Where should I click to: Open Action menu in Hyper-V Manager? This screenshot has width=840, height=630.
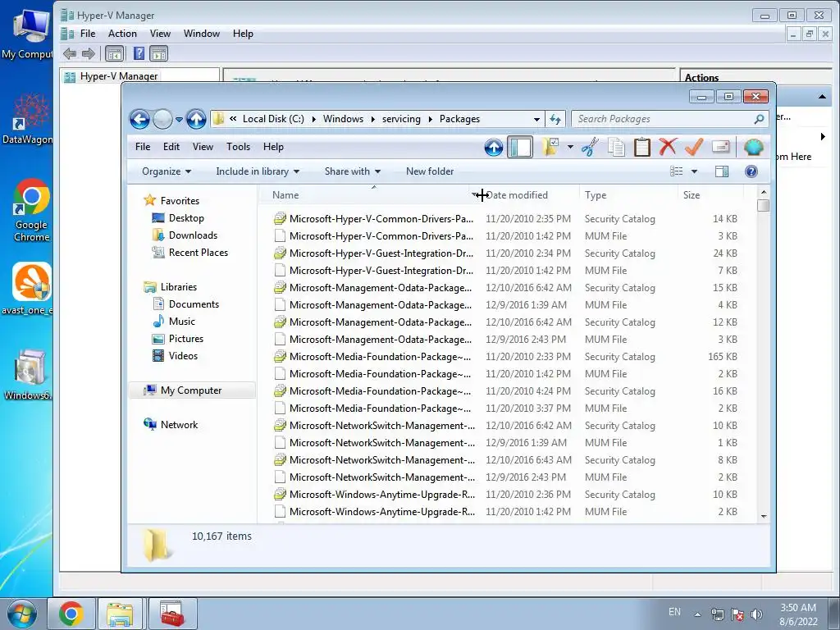(122, 34)
